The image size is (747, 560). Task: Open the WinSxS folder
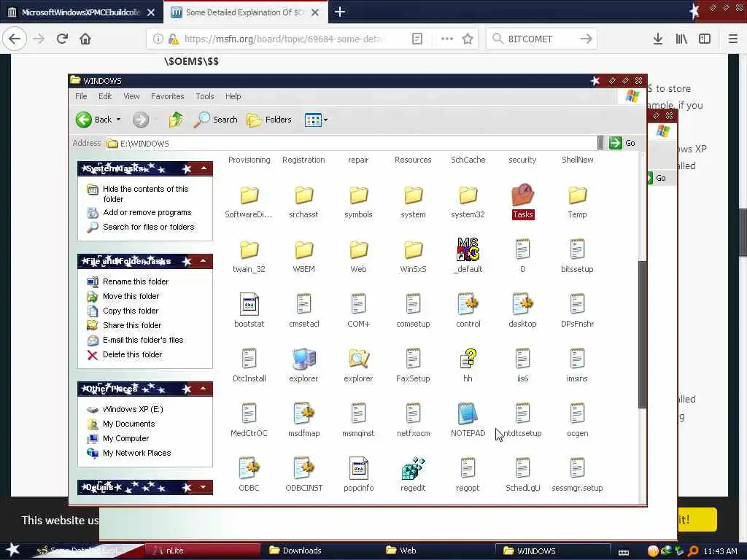(413, 249)
